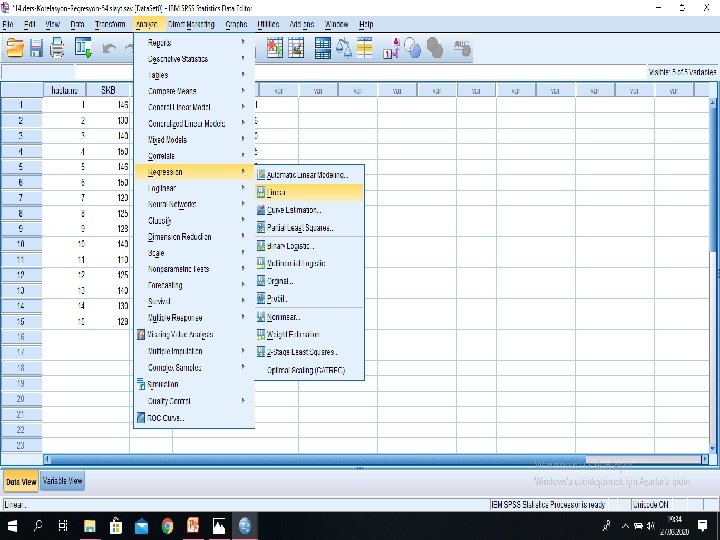This screenshot has width=720, height=540.
Task: Click the Open data document folder icon
Action: 15,48
